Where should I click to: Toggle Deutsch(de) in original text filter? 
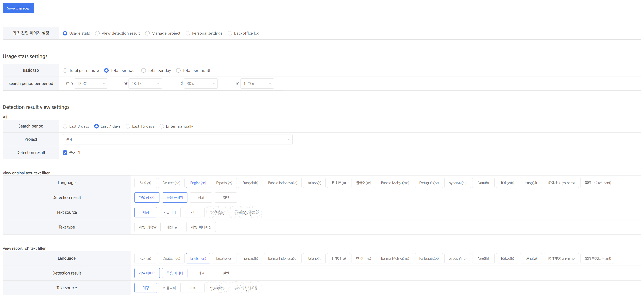[x=171, y=183]
